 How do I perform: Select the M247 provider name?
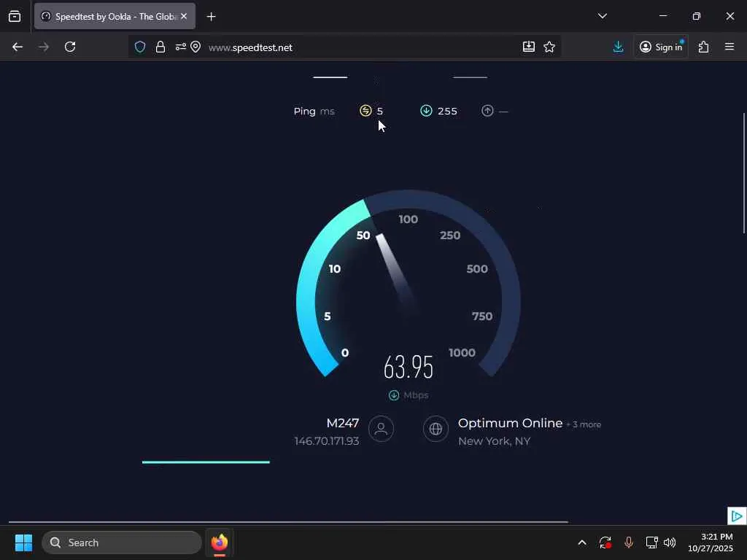343,423
